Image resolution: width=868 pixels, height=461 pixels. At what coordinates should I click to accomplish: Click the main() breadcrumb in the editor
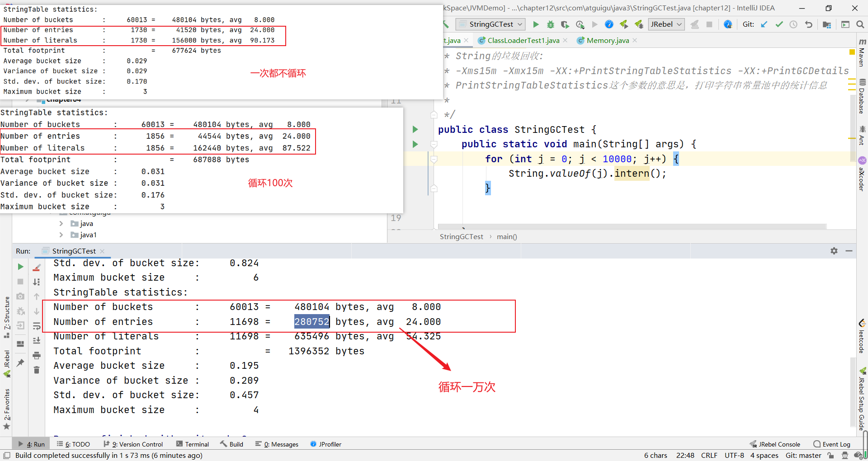pos(507,237)
